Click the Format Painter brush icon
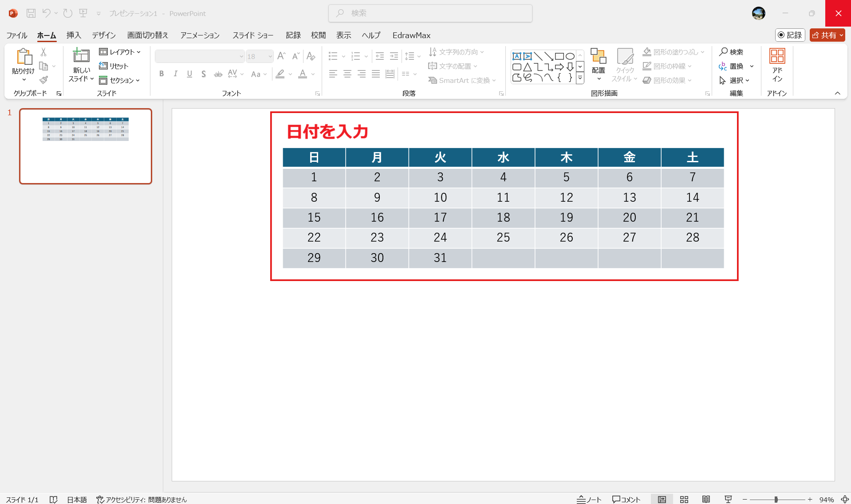Image resolution: width=851 pixels, height=504 pixels. 43,80
